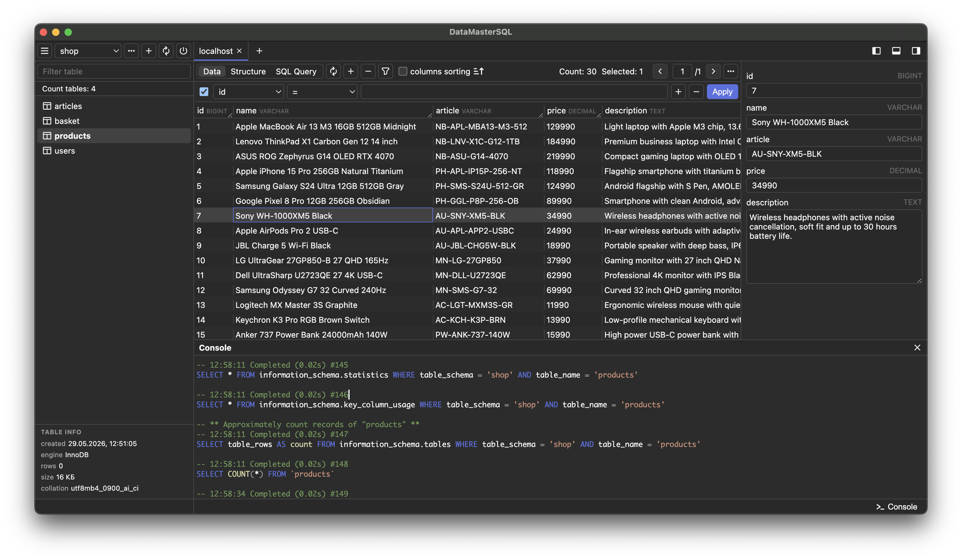Viewport: 962px width, 560px height.
Task: Open the basket table
Action: click(x=114, y=121)
